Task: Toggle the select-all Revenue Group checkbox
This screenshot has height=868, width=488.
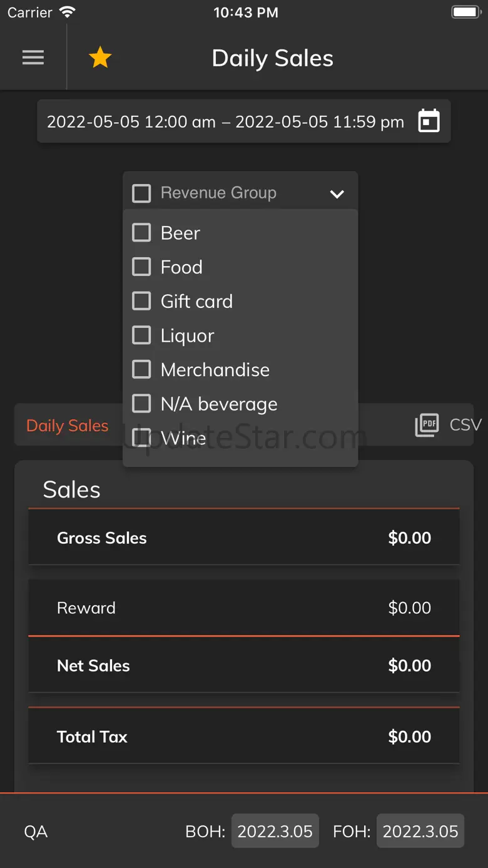Action: pyautogui.click(x=142, y=193)
